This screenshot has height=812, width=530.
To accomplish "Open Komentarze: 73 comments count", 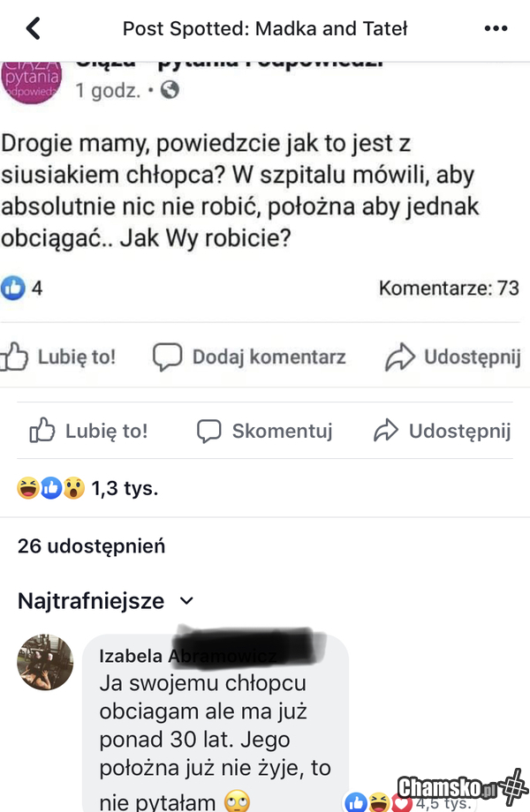I will point(449,288).
